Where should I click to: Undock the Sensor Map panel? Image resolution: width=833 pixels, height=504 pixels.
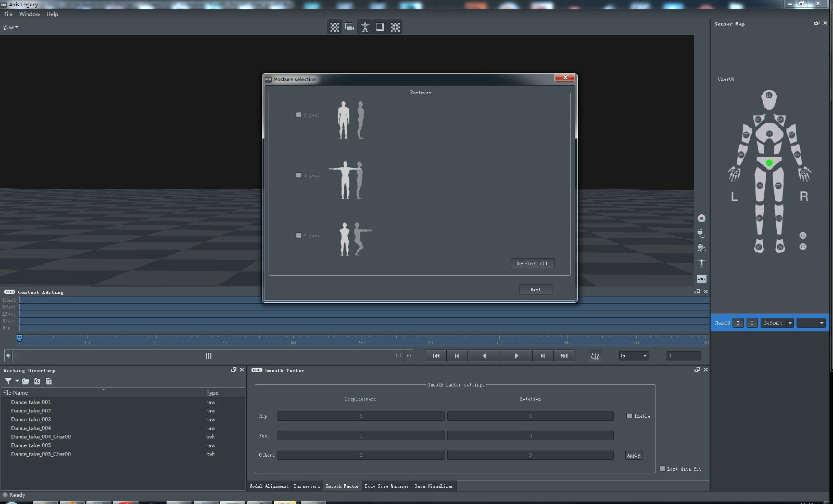816,23
